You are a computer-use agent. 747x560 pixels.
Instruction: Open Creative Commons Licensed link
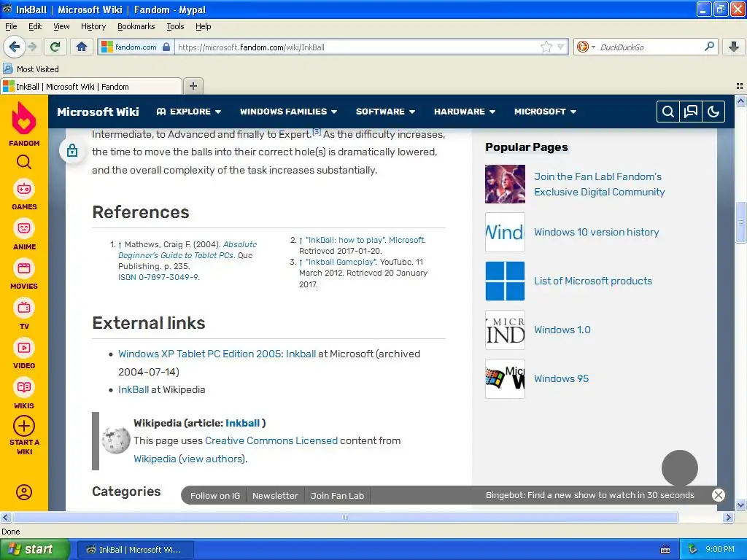(271, 440)
